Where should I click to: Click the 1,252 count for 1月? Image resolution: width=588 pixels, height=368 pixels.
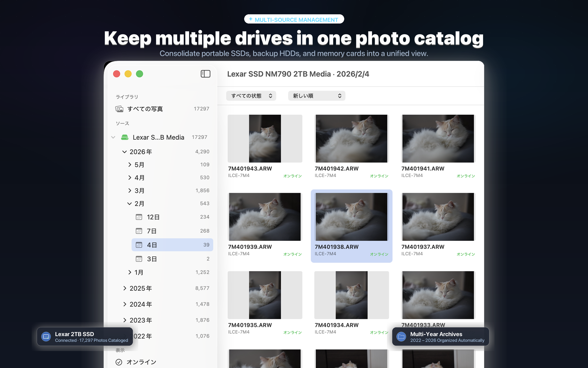point(202,272)
